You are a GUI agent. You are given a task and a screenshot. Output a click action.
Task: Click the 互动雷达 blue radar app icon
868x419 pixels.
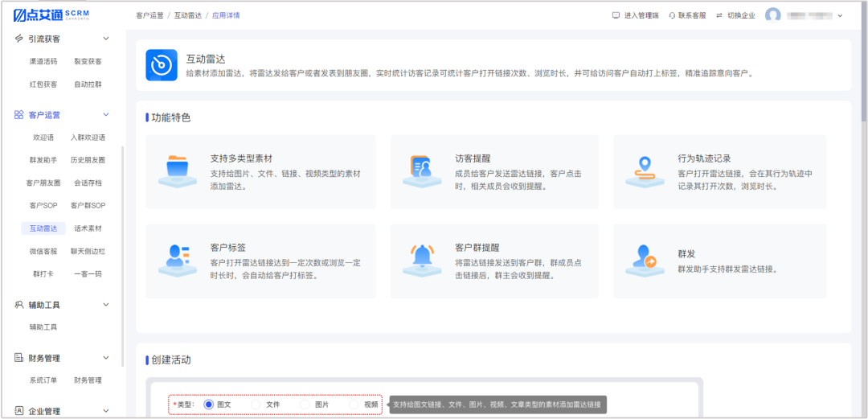(x=162, y=65)
